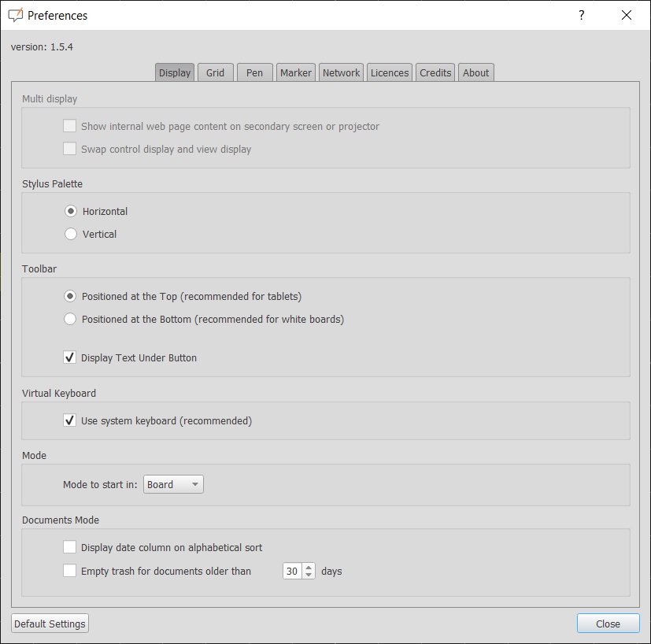Click the help question mark icon
The width and height of the screenshot is (651, 644).
(581, 15)
